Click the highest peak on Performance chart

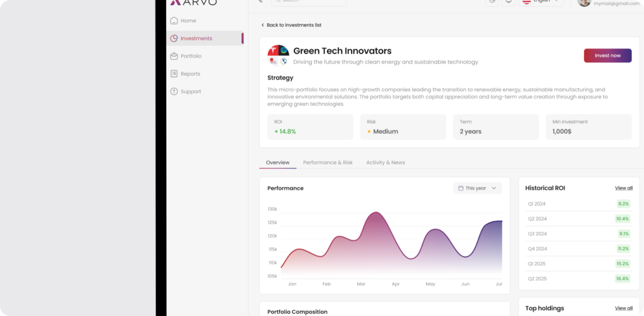(x=376, y=213)
